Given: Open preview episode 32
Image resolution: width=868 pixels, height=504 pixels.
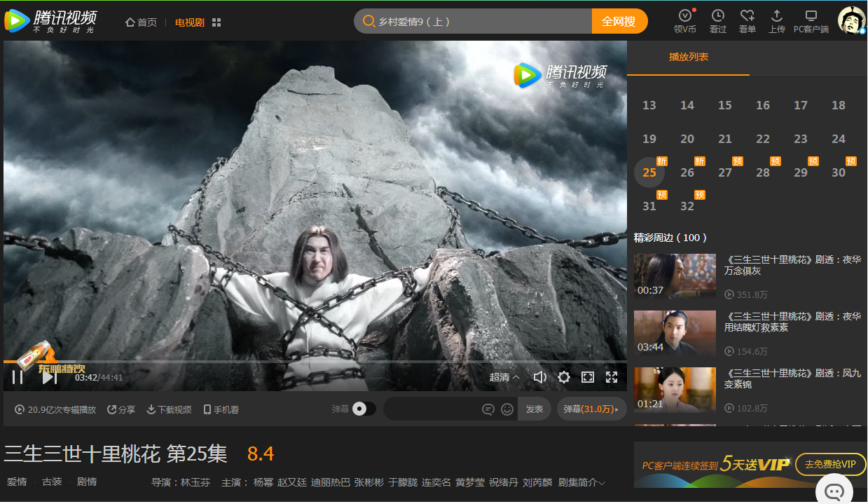Looking at the screenshot, I should pos(687,206).
